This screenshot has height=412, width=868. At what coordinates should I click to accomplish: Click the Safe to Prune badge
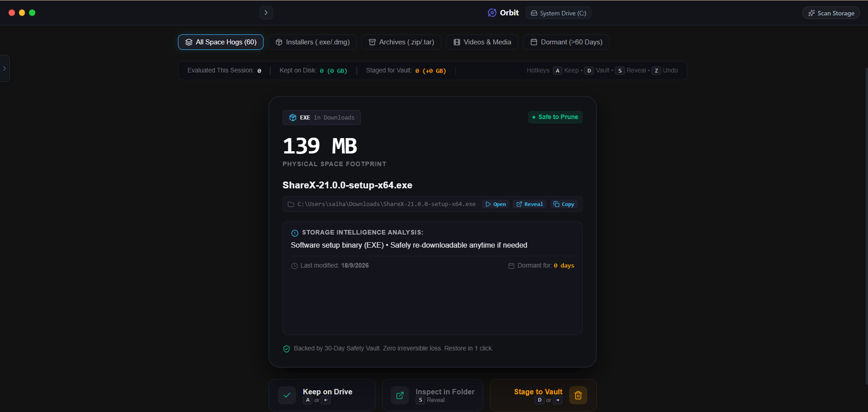pyautogui.click(x=555, y=117)
